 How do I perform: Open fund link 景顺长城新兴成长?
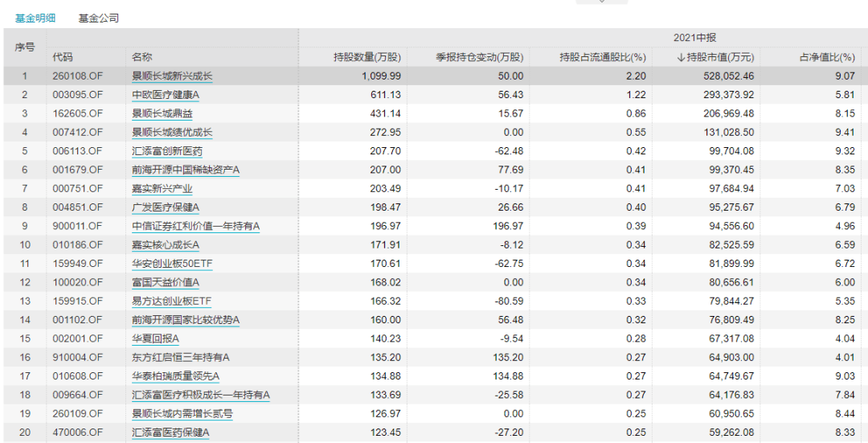(x=172, y=76)
